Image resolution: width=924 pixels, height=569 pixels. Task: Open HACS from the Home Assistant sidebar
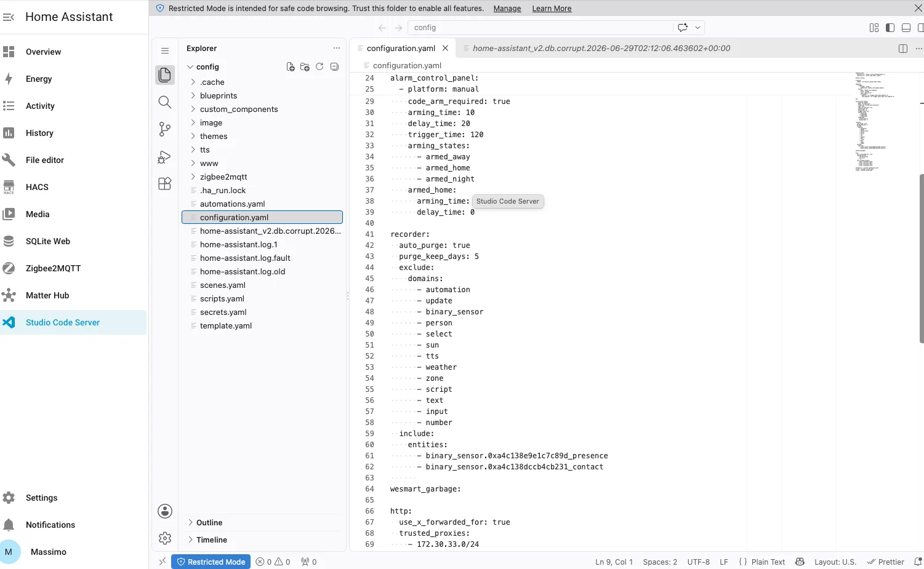click(74, 187)
